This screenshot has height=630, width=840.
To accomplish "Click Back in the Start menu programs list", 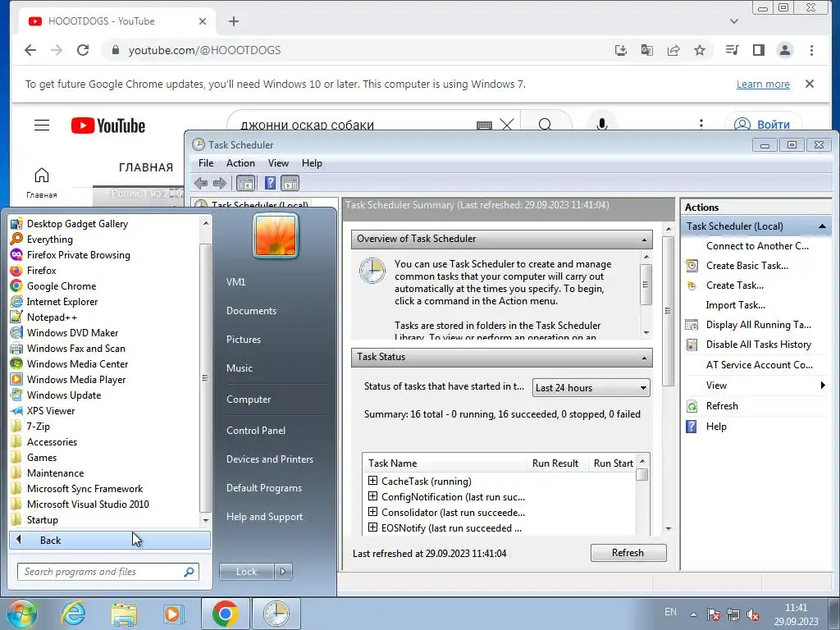I will point(110,540).
